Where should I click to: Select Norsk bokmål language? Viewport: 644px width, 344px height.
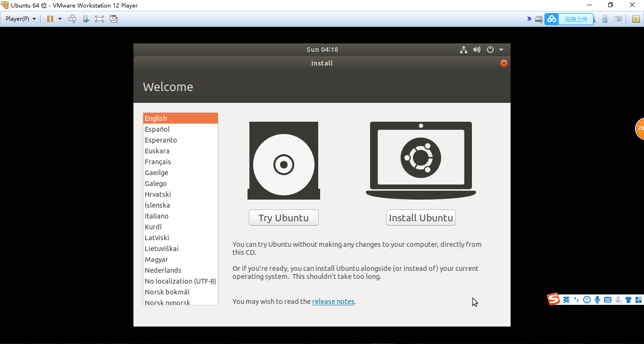(x=181, y=292)
